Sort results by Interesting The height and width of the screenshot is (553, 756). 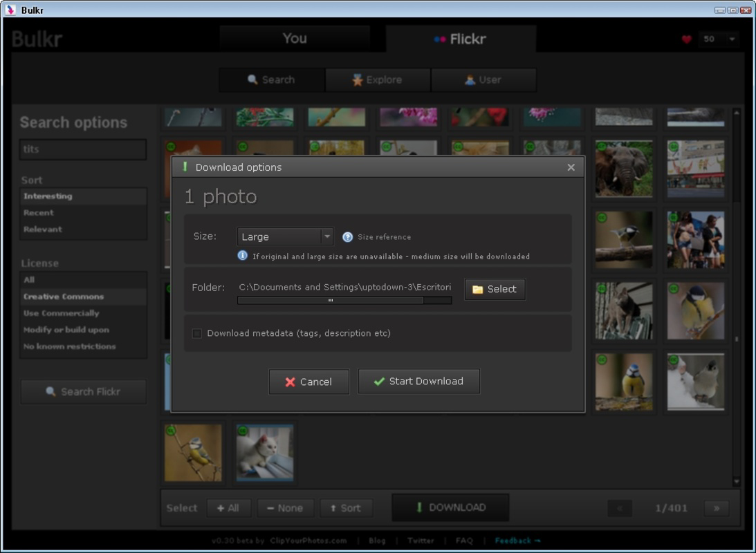83,196
